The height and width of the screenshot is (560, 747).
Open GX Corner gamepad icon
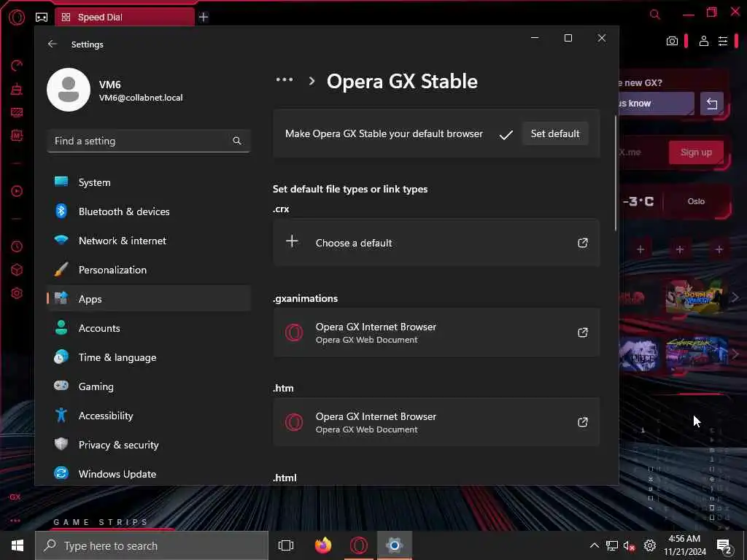coord(42,17)
